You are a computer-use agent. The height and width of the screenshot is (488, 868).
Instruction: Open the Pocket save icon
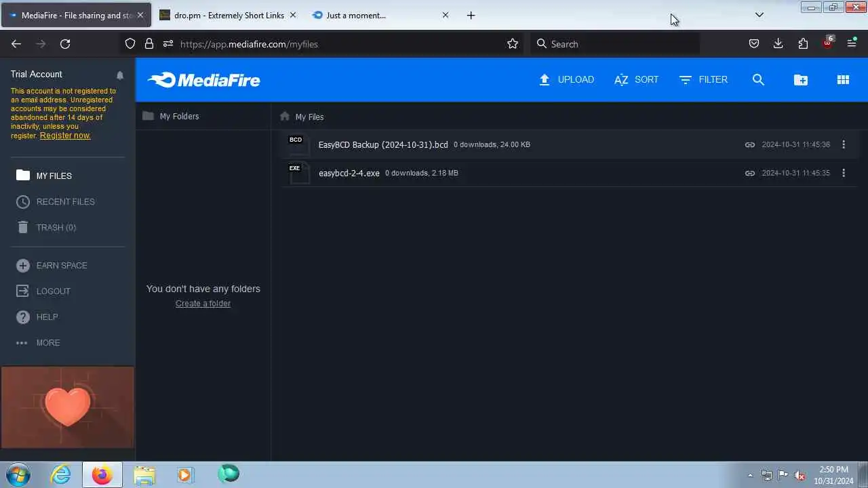pyautogui.click(x=754, y=43)
